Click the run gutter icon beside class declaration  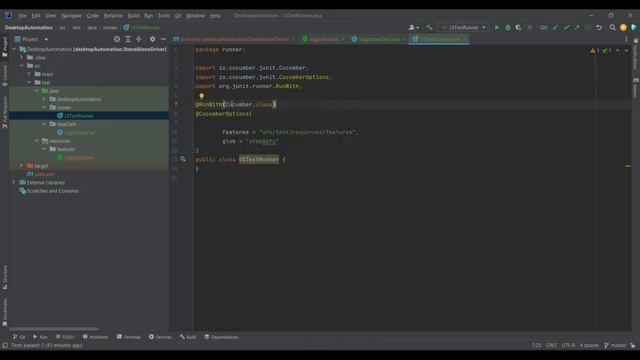(x=183, y=159)
